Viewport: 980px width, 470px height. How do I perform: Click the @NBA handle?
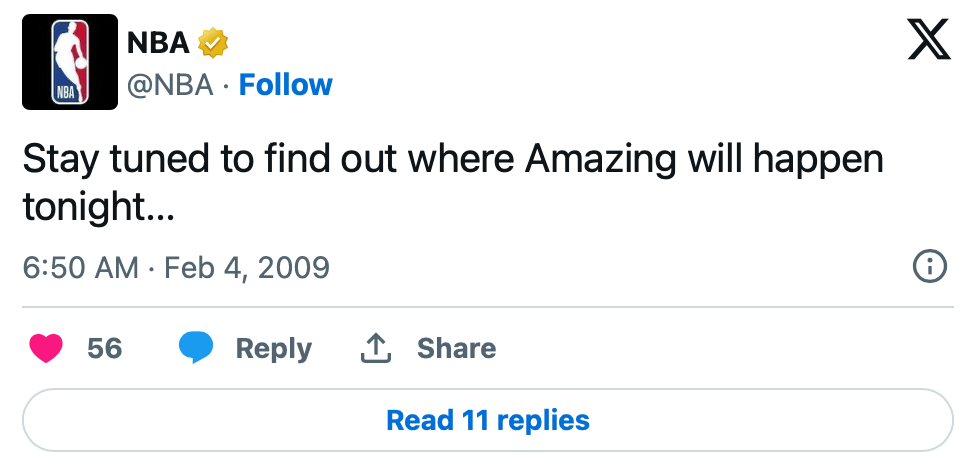pos(170,85)
